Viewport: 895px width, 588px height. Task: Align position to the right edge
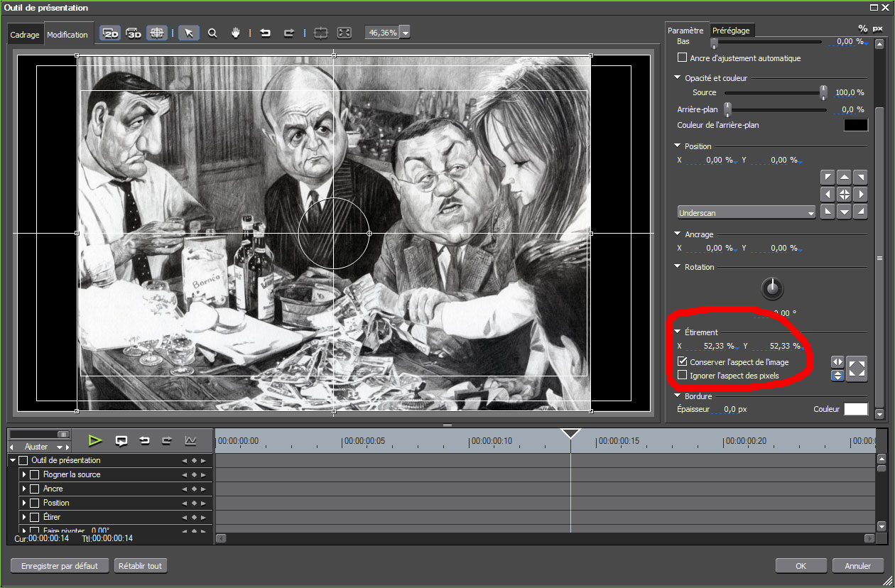[x=860, y=194]
